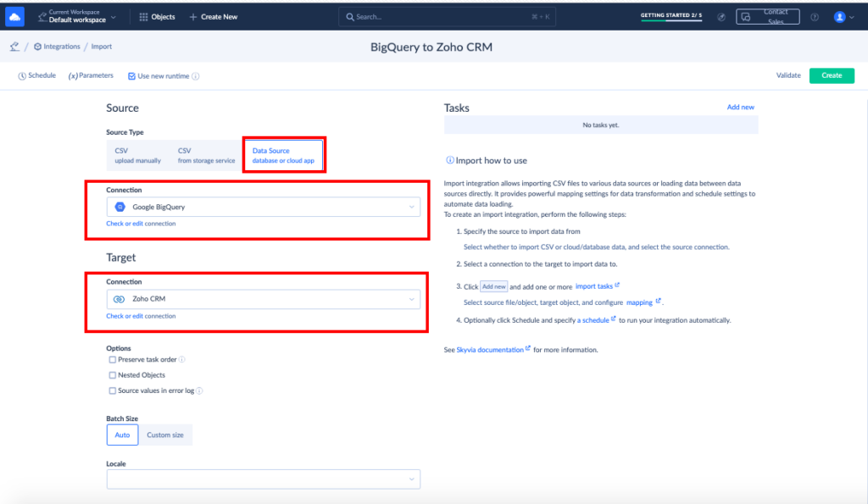Click the Import how to use info icon
Image resolution: width=868 pixels, height=504 pixels.
pos(450,160)
